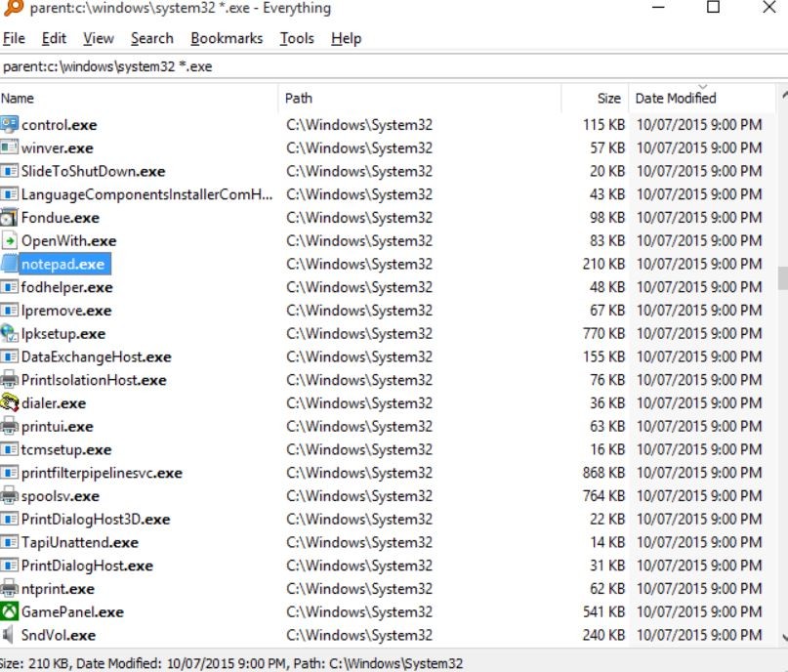Click the ntprint.exe printer icon
The height and width of the screenshot is (672, 788).
pyautogui.click(x=9, y=589)
